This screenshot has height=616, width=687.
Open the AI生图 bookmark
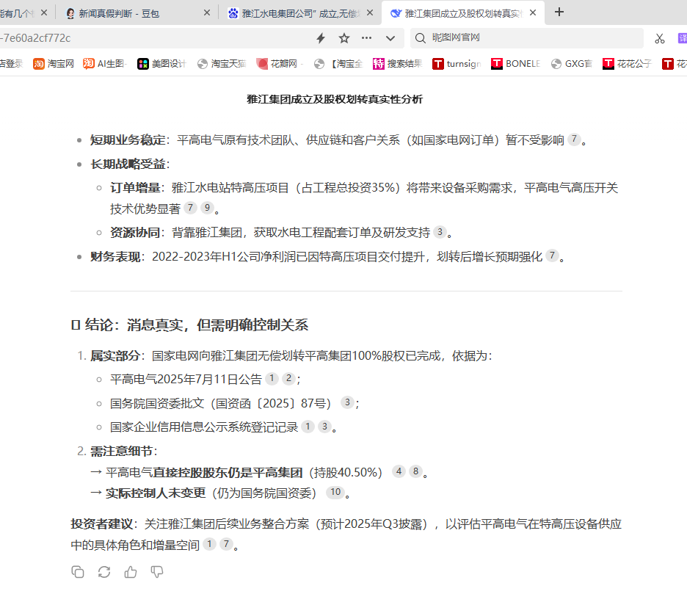click(105, 64)
